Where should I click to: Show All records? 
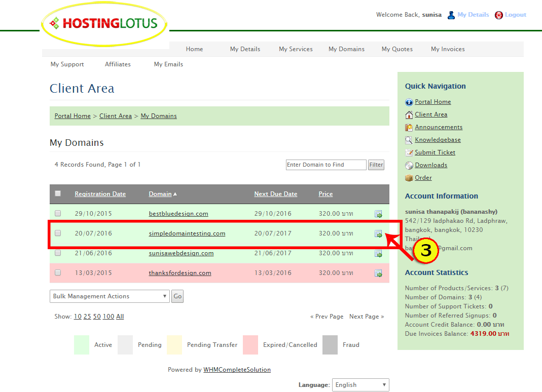click(x=120, y=317)
